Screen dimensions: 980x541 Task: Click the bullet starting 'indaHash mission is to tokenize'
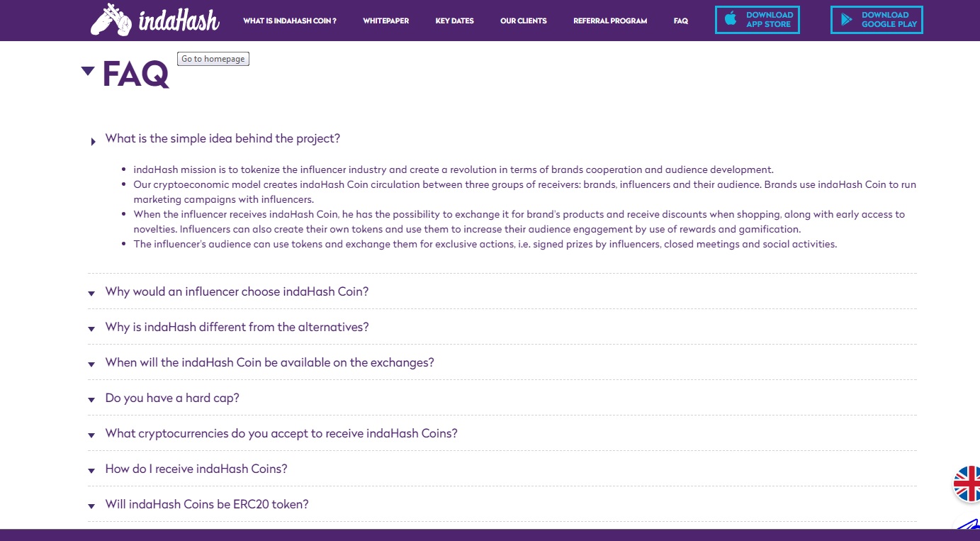(454, 170)
